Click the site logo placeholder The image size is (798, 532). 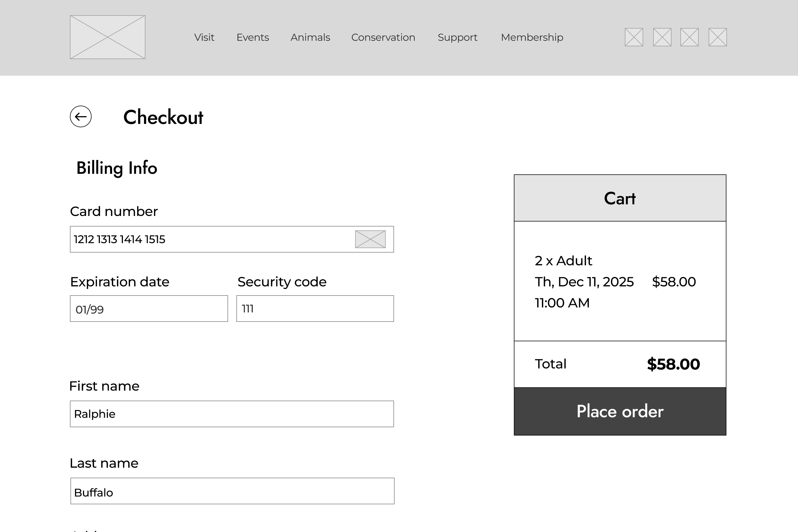click(x=108, y=37)
